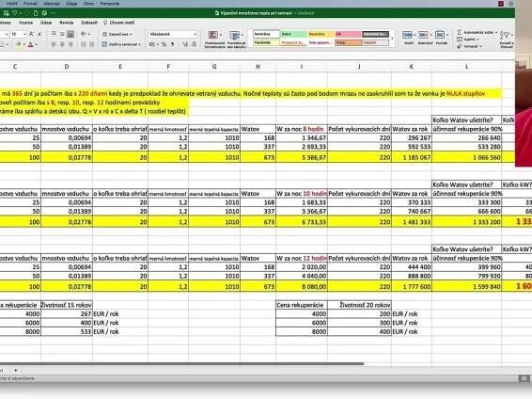The width and height of the screenshot is (532, 399).
Task: Click the Podmienené formátovanie icon
Action: pyautogui.click(x=213, y=35)
